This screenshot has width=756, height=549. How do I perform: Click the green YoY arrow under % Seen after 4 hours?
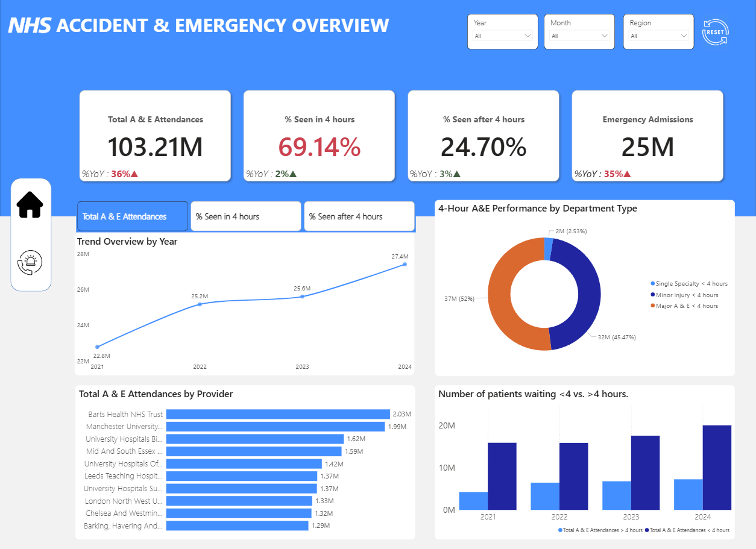[x=457, y=174]
